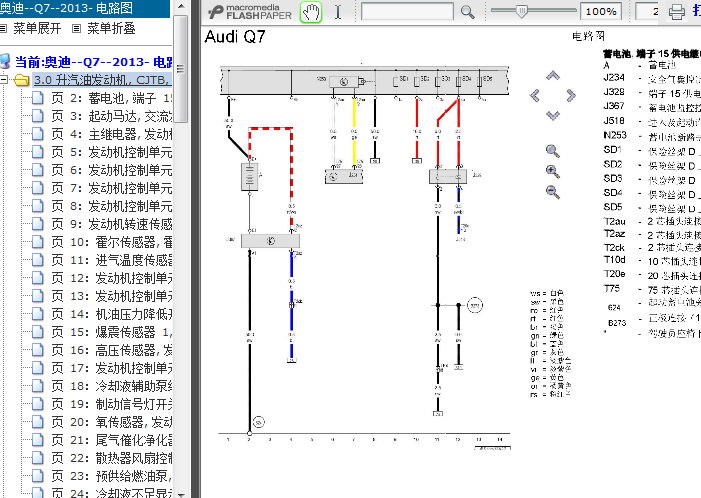This screenshot has height=498, width=701.
Task: Zoom in with plus magnifier icon
Action: (553, 171)
